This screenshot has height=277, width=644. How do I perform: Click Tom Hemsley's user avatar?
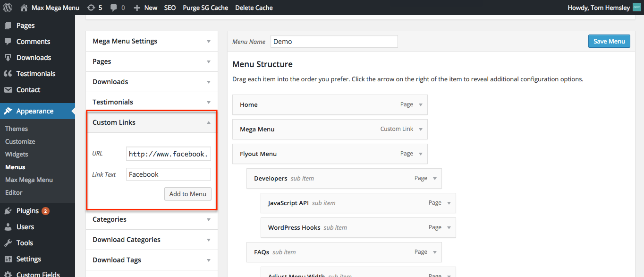tap(637, 8)
